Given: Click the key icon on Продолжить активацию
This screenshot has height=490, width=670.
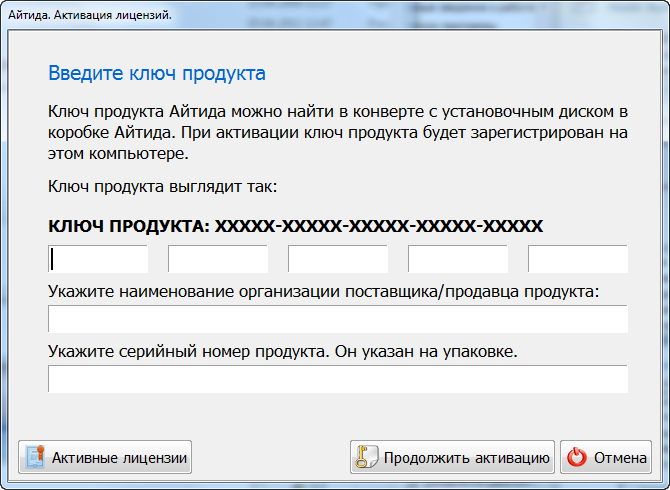Looking at the screenshot, I should click(366, 457).
